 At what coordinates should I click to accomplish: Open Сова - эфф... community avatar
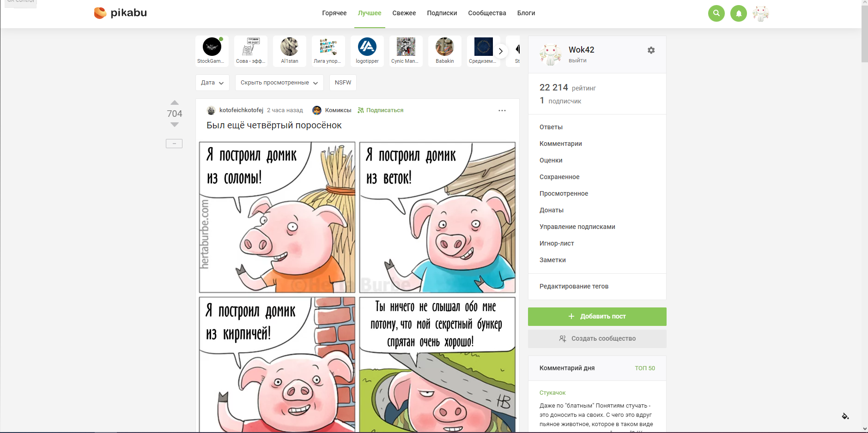tap(251, 47)
